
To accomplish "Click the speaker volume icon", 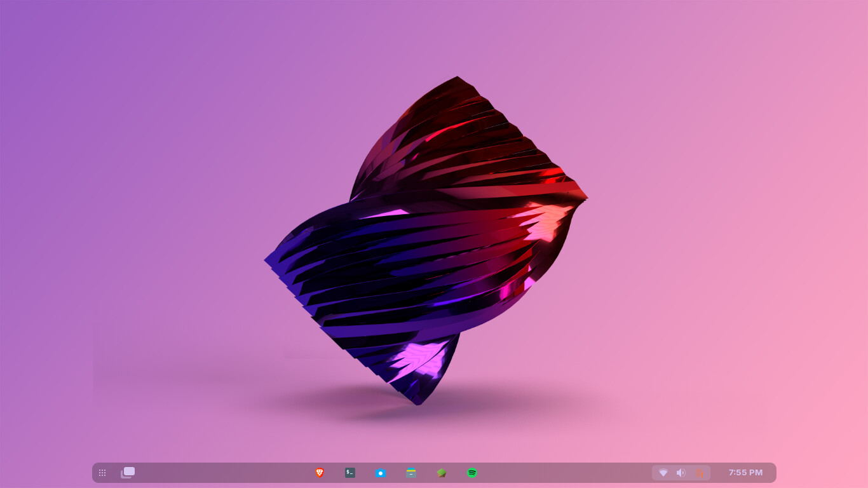I will pos(681,473).
